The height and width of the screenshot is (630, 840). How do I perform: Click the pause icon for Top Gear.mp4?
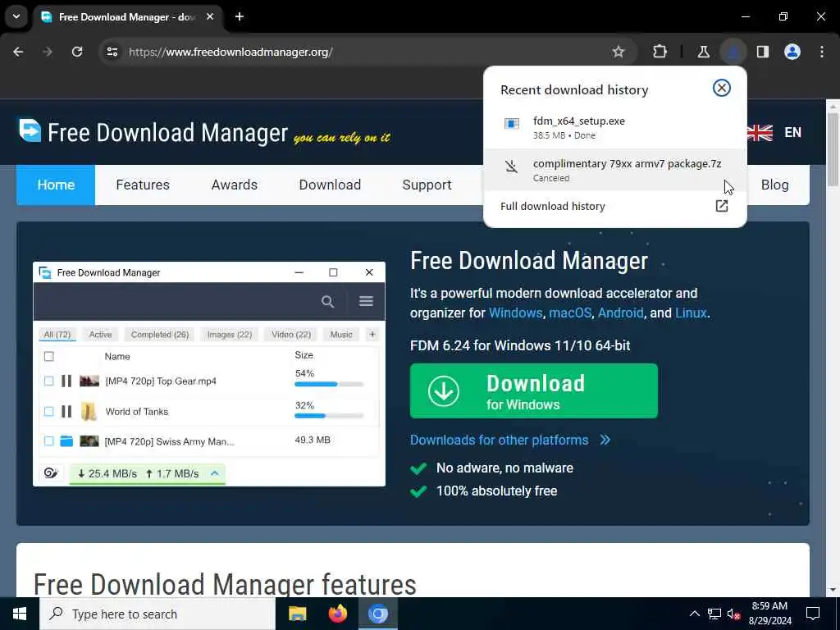coord(66,381)
